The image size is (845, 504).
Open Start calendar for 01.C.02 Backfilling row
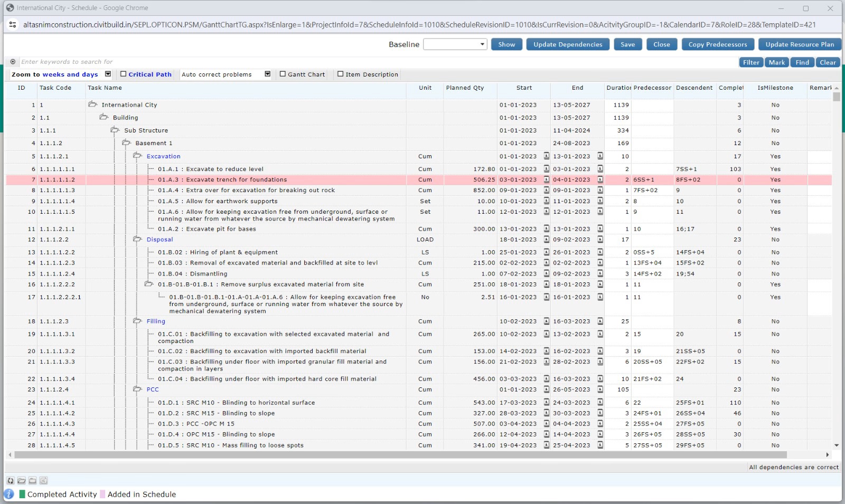coord(547,351)
